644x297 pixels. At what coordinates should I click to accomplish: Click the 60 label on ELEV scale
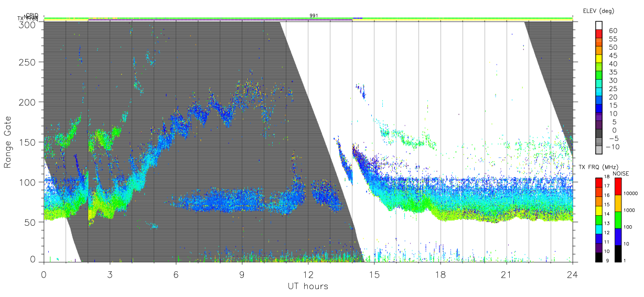tap(613, 31)
